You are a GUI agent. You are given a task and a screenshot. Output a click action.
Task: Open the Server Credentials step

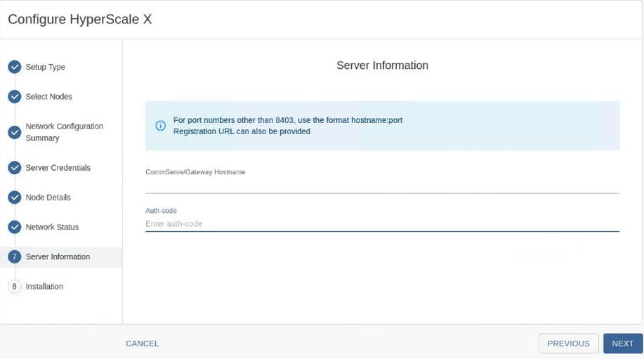(x=58, y=168)
